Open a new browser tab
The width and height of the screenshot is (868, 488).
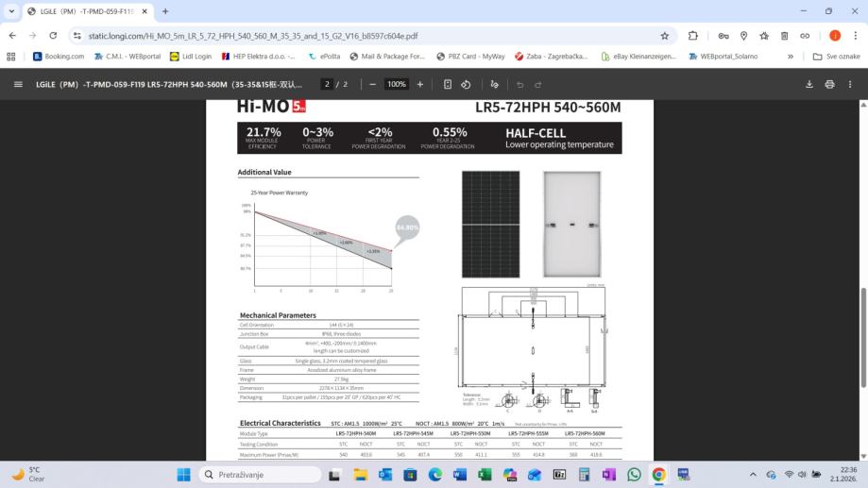pos(165,11)
